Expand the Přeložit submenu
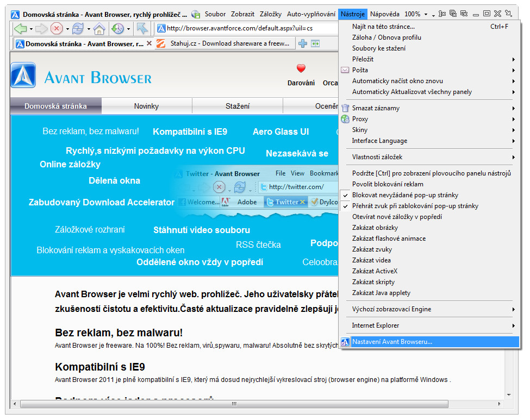This screenshot has height=420, width=530. click(x=429, y=59)
